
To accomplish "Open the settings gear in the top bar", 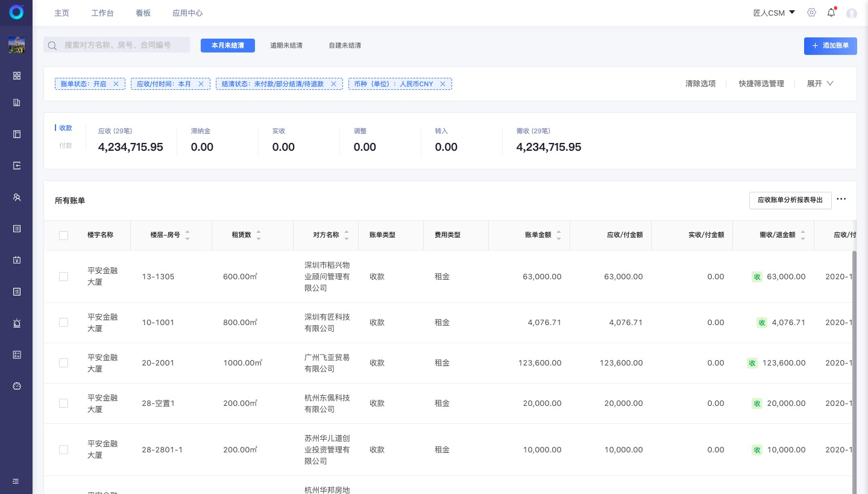I will point(811,13).
